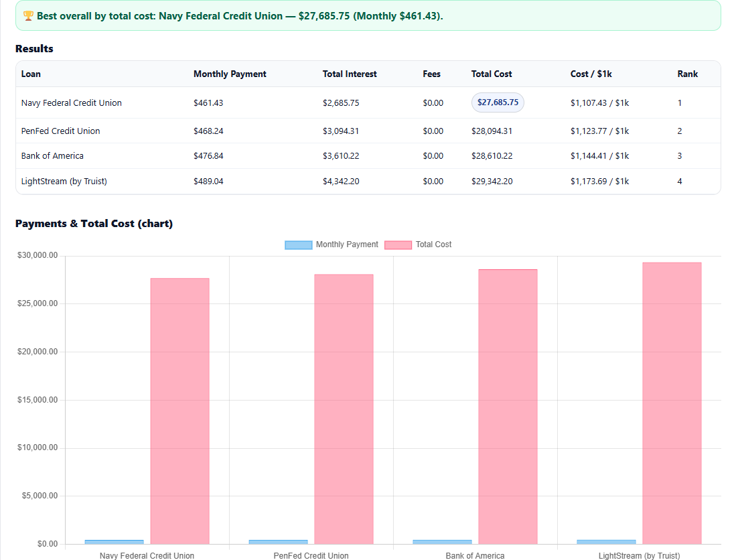This screenshot has height=560, width=736.
Task: Click the $468.24 monthly payment cell
Action: [x=208, y=131]
